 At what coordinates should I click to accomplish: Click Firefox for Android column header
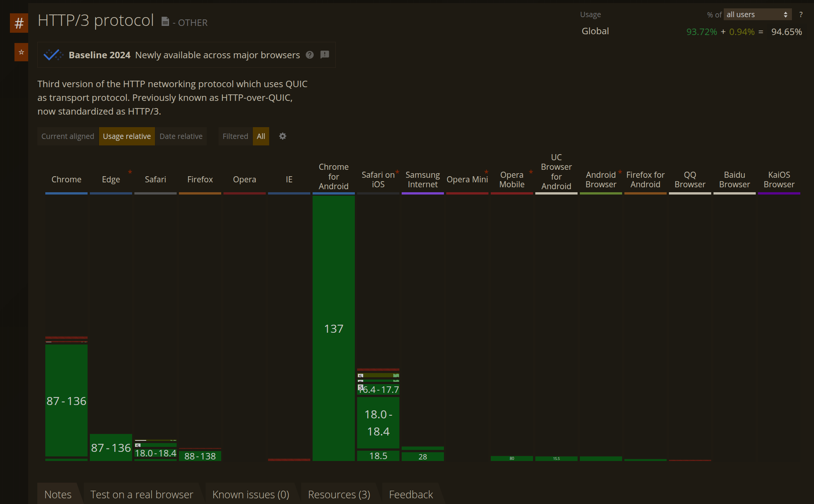[645, 179]
